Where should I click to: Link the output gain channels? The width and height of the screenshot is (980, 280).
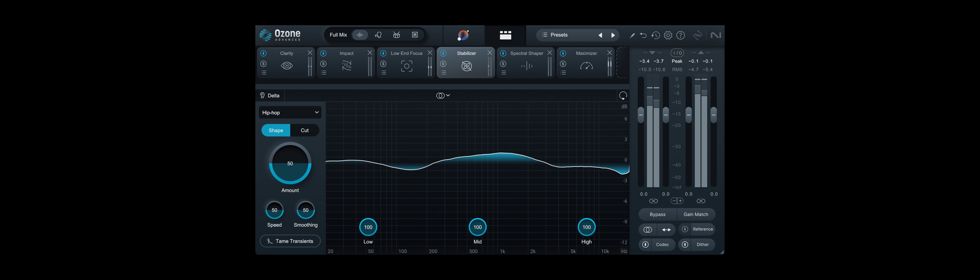(701, 201)
